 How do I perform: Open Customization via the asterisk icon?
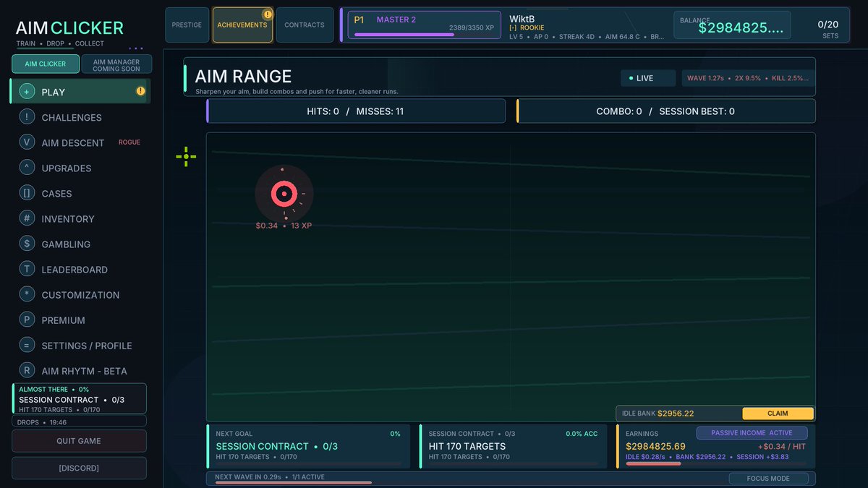(27, 294)
